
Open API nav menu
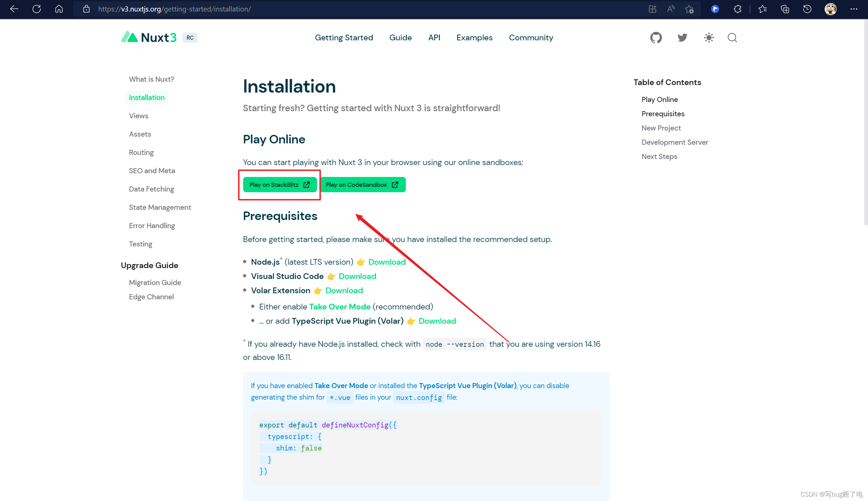click(434, 38)
